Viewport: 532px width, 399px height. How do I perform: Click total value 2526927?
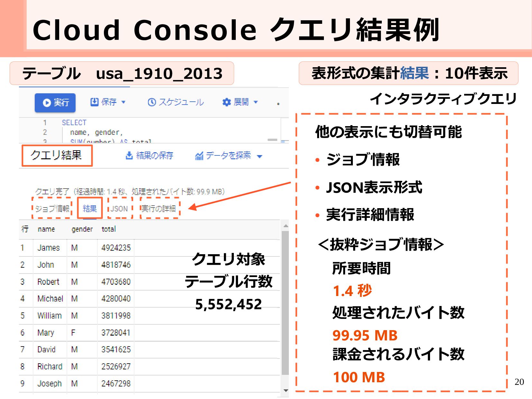(116, 367)
